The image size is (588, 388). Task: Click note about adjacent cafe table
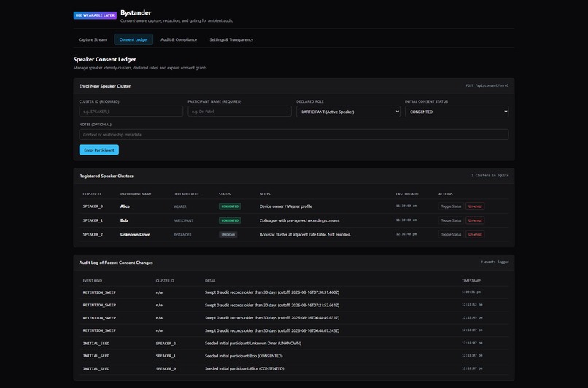305,234
